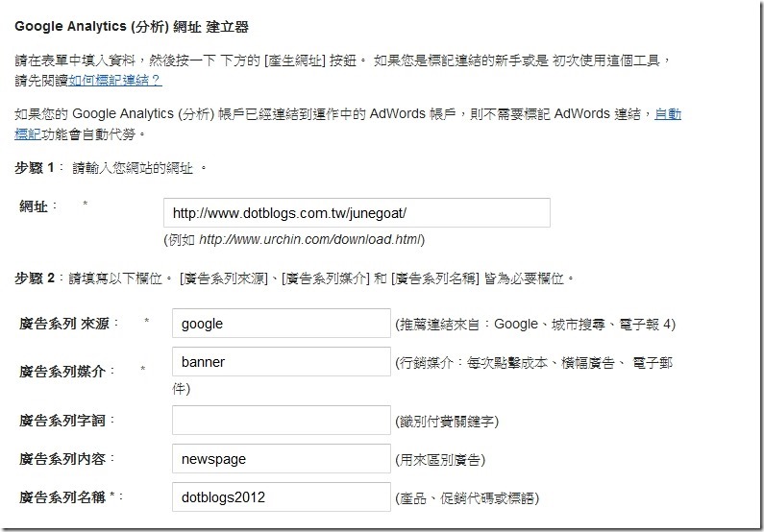The image size is (764, 532).
Task: Open the 如何標記連結？ help link
Action: click(115, 81)
